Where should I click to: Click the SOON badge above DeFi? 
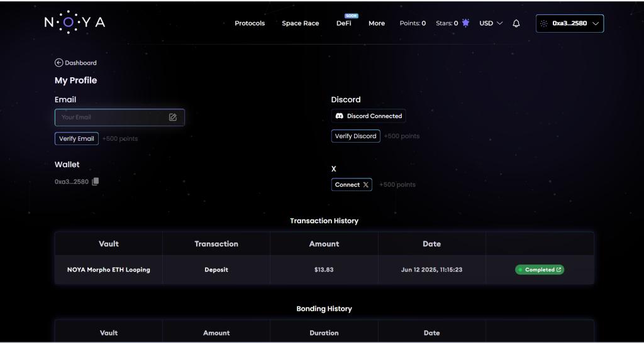351,16
